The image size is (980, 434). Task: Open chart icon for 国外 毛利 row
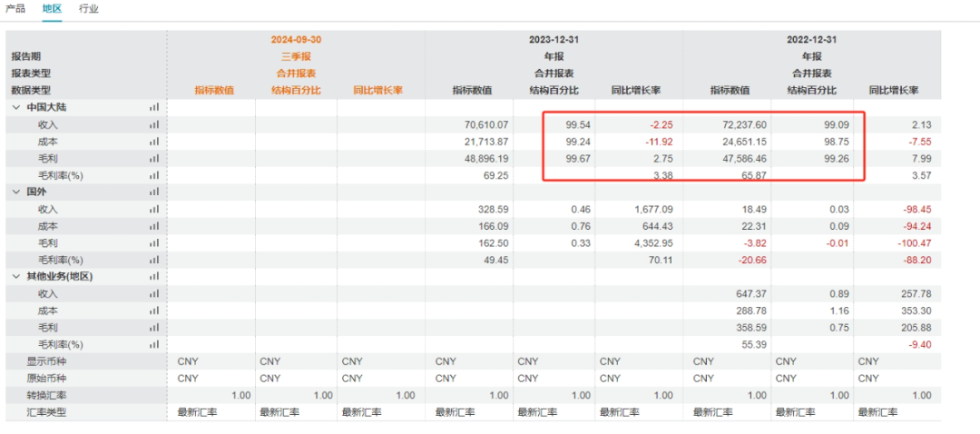(153, 243)
